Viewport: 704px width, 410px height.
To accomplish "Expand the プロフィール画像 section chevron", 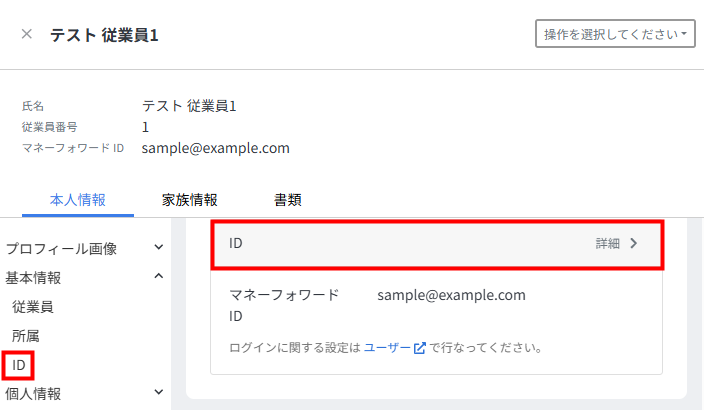I will click(x=159, y=247).
